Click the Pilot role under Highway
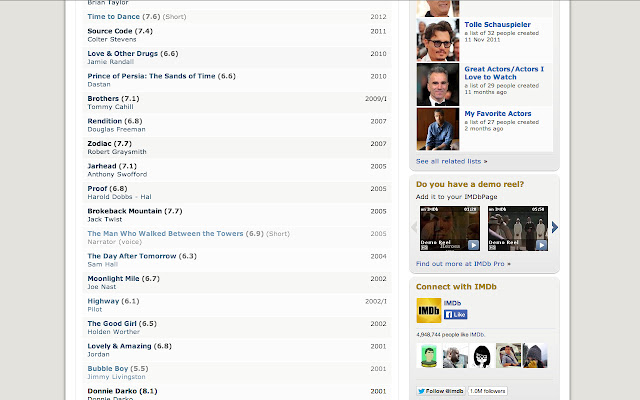The width and height of the screenshot is (640, 400). coord(95,309)
